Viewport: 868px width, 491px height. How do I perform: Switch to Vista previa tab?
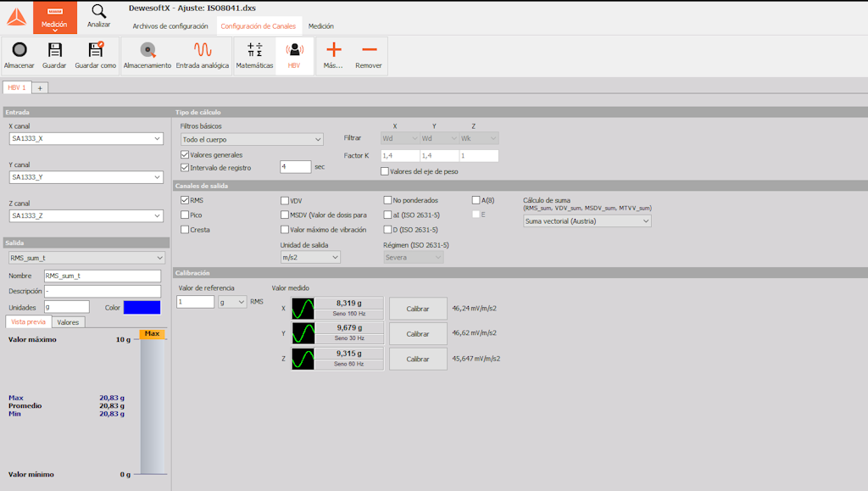point(28,321)
